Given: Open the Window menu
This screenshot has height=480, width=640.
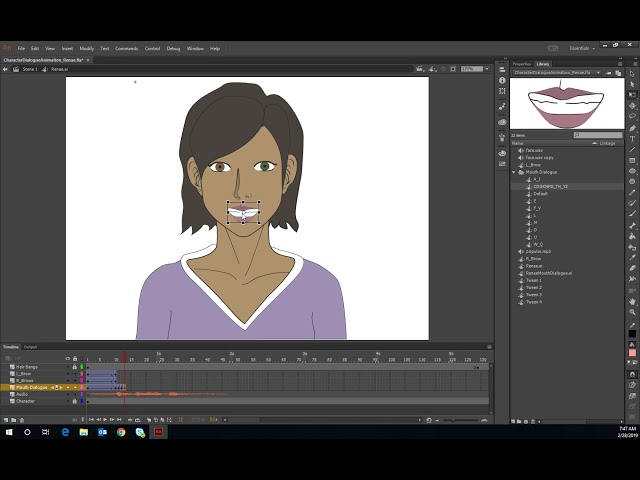Looking at the screenshot, I should pos(195,48).
